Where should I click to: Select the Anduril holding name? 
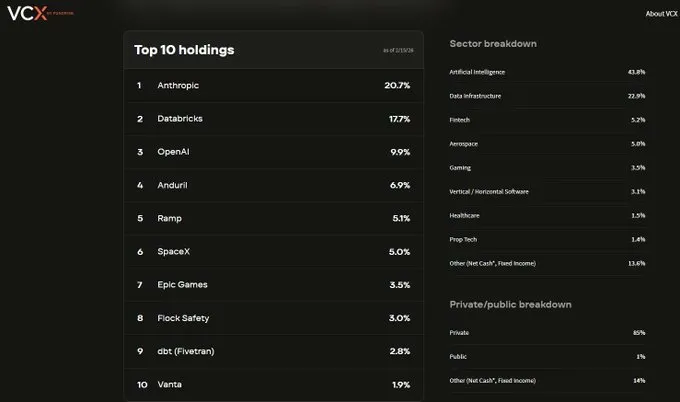click(172, 185)
